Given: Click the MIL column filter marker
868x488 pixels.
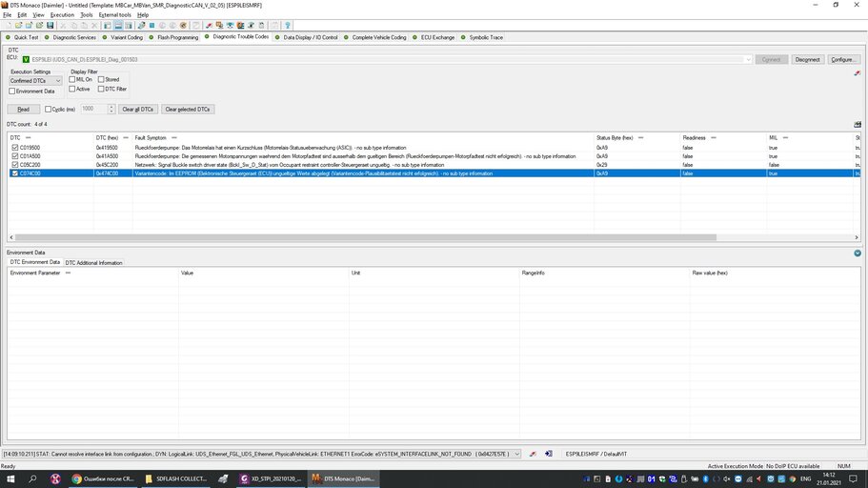Looking at the screenshot, I should pyautogui.click(x=785, y=138).
